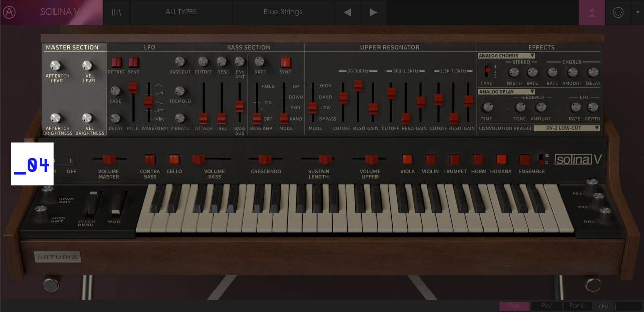
Task: Toggle the Cello voice switch
Action: (x=174, y=159)
